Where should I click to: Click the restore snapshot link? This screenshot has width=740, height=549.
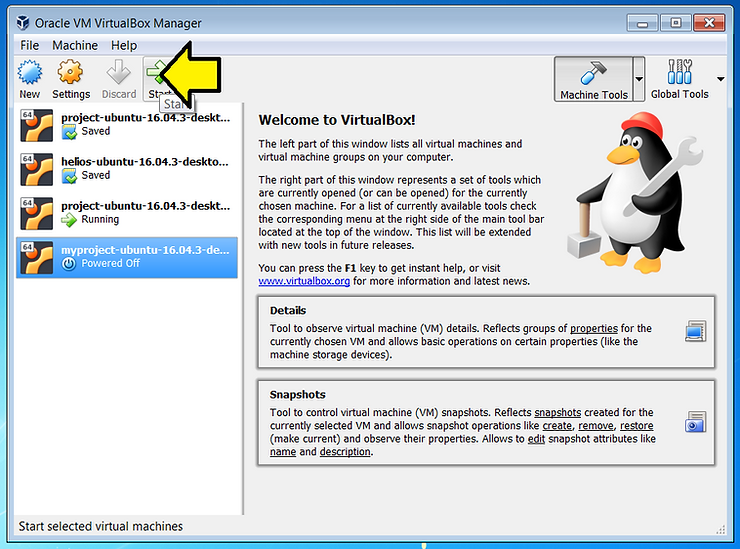point(636,426)
